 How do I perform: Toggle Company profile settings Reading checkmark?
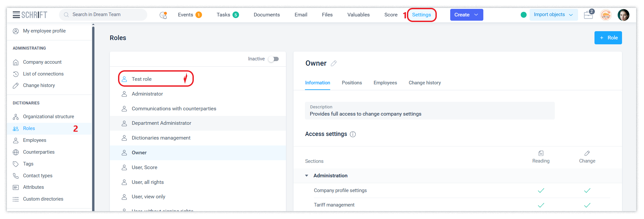(x=541, y=190)
